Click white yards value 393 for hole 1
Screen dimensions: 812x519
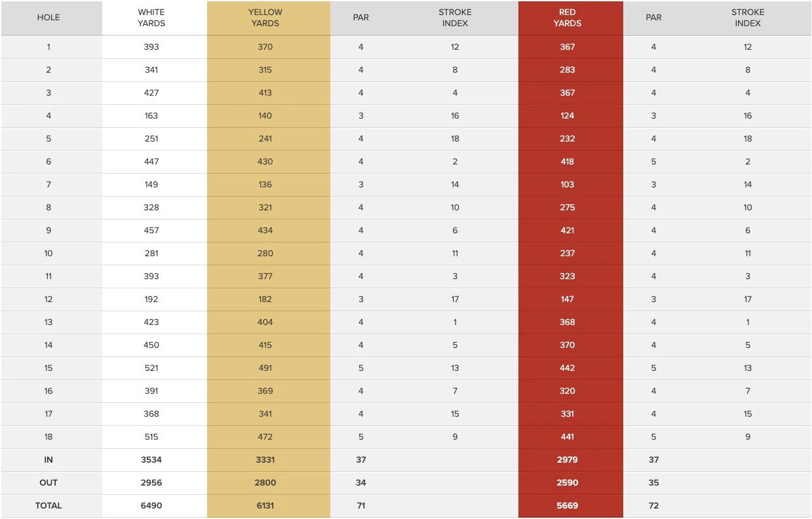151,47
